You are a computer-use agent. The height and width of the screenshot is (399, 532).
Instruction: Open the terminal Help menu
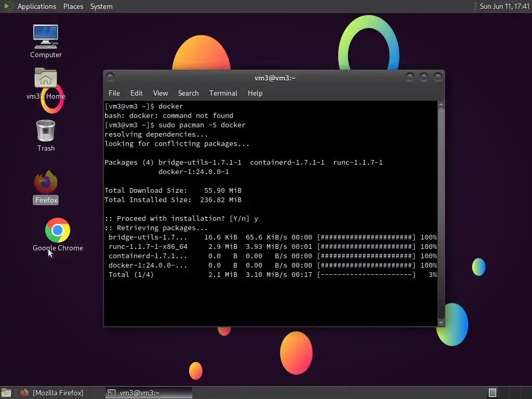(x=255, y=93)
